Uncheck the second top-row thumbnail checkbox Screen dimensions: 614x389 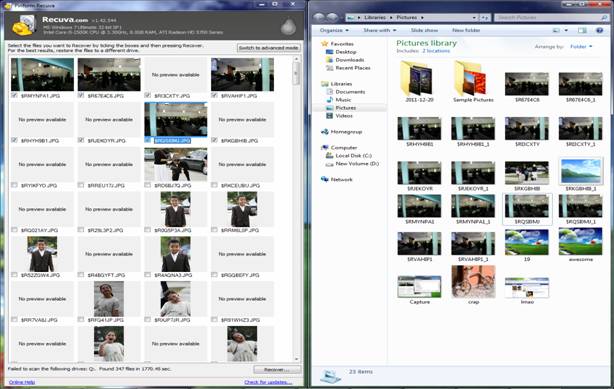(81, 95)
